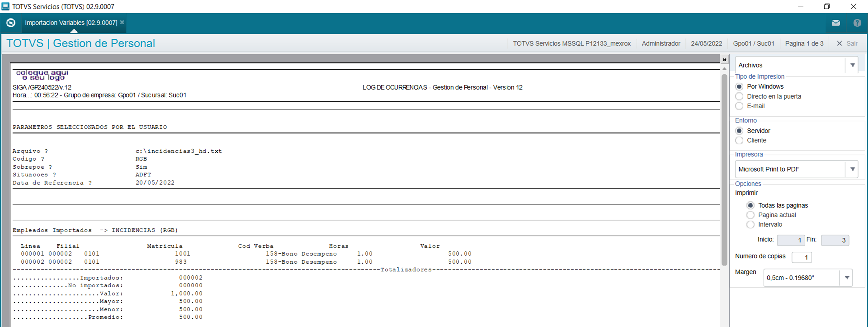Click the Fin page field
Image resolution: width=868 pixels, height=327 pixels.
click(835, 240)
